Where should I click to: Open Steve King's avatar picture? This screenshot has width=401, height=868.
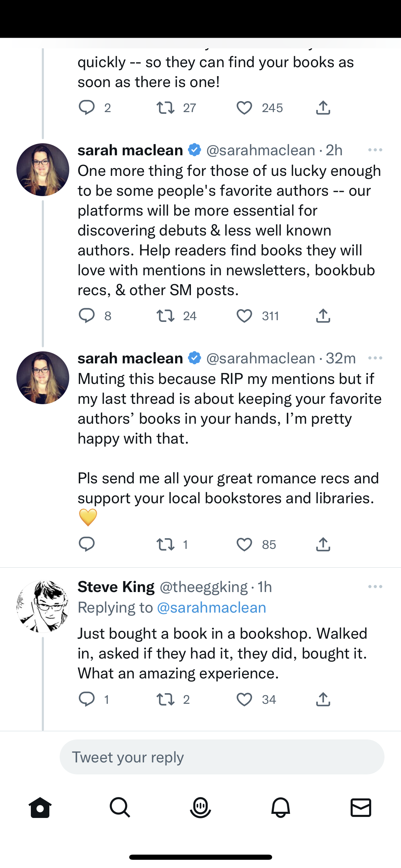point(43,606)
